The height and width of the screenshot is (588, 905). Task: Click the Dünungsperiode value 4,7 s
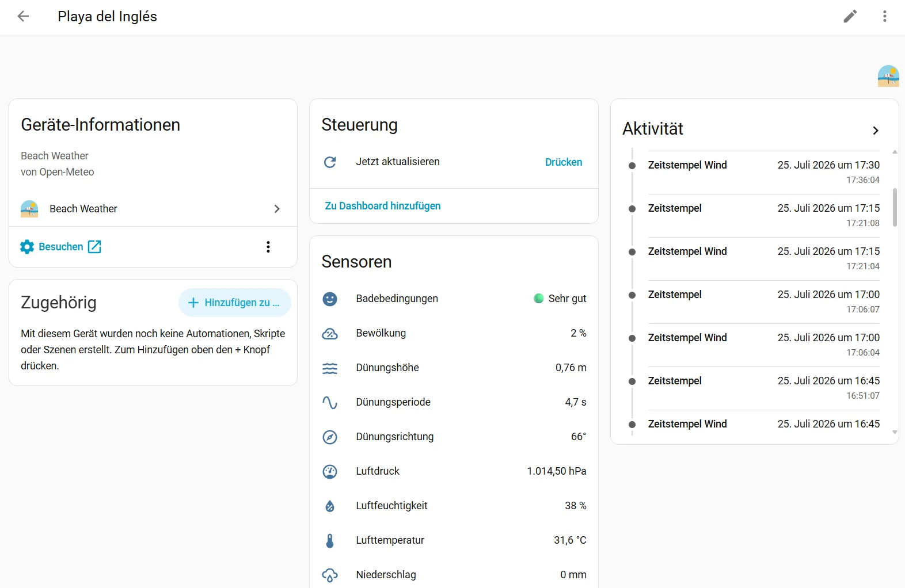coord(576,402)
